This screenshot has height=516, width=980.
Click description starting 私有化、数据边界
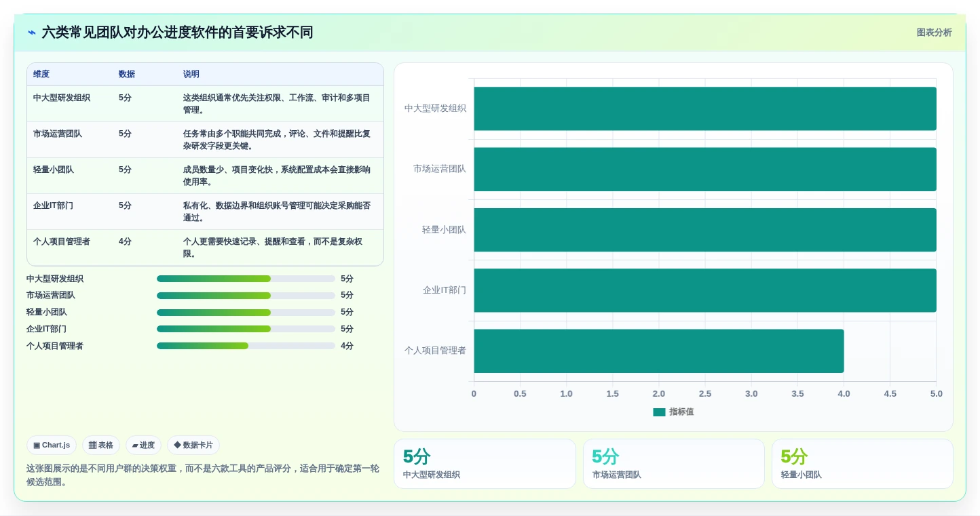point(277,212)
